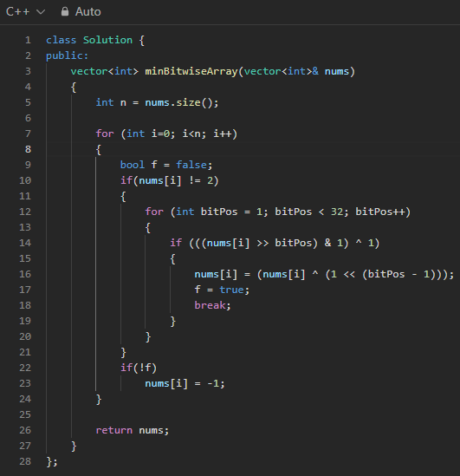Click 'bitPos++' on line 12

point(380,212)
